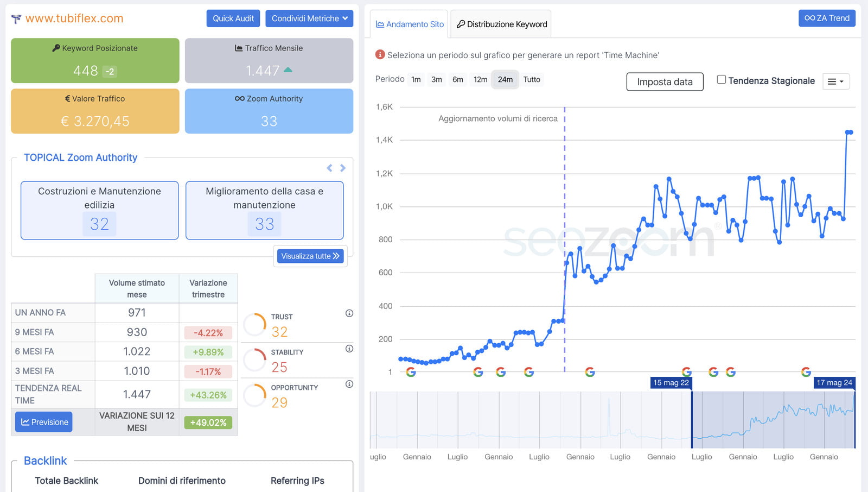Click the Previsione button
This screenshot has width=868, height=492.
[x=44, y=422]
